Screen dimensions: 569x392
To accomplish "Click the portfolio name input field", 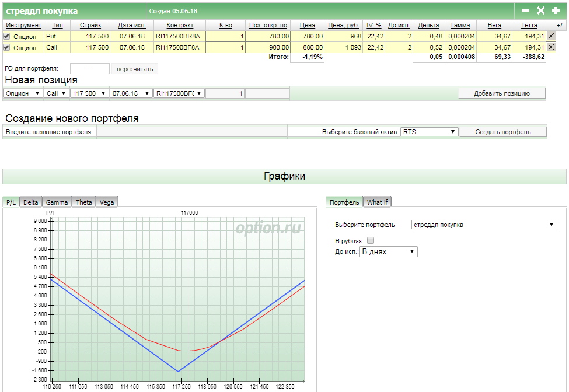I will pos(191,132).
